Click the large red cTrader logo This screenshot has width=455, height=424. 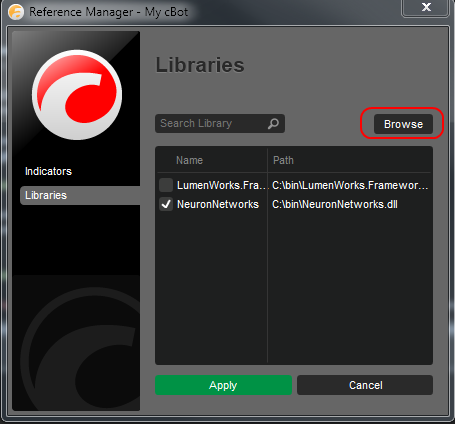coord(77,95)
